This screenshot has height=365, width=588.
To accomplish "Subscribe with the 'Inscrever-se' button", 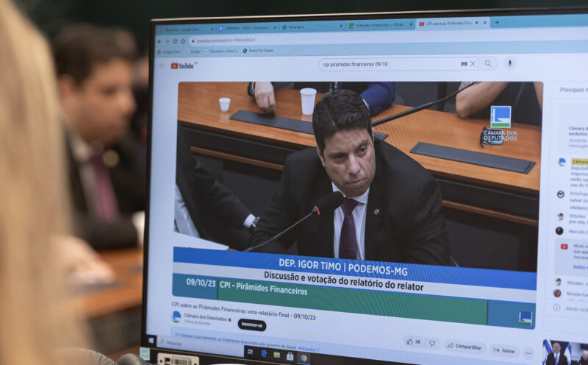I will coord(252,325).
